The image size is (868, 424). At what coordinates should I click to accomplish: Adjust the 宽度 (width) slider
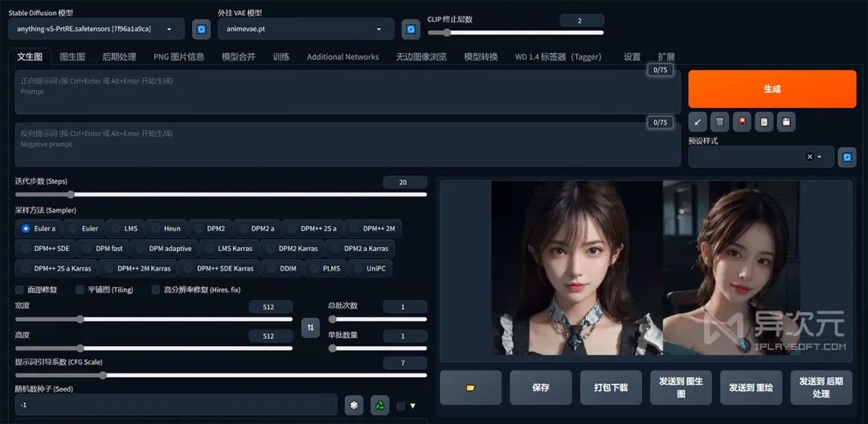(x=154, y=319)
